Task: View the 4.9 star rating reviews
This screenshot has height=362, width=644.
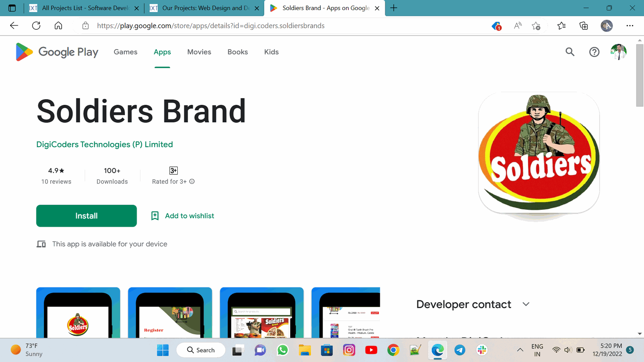Action: click(56, 176)
